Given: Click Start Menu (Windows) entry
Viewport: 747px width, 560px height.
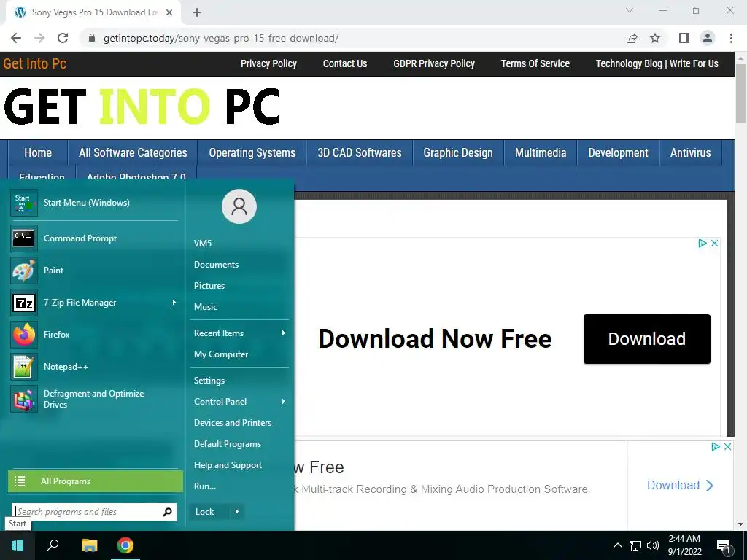Looking at the screenshot, I should click(94, 203).
